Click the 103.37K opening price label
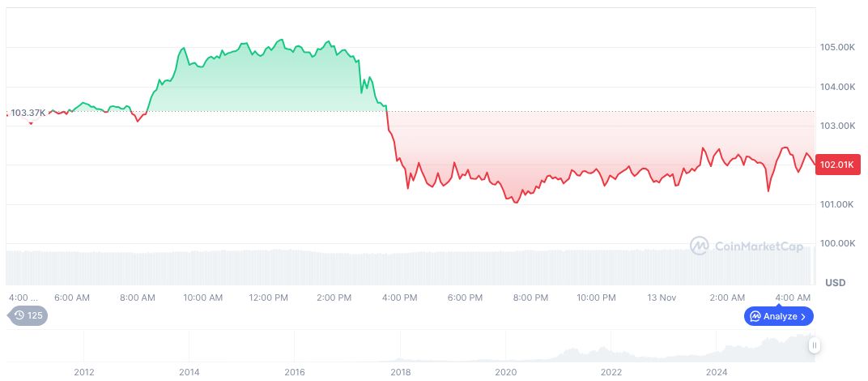 (28, 113)
